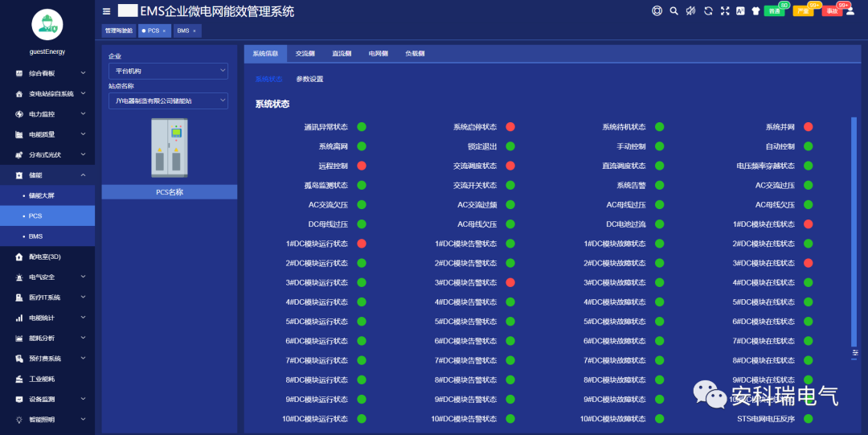
Task: Click the STS电网电压反序 label
Action: click(766, 419)
